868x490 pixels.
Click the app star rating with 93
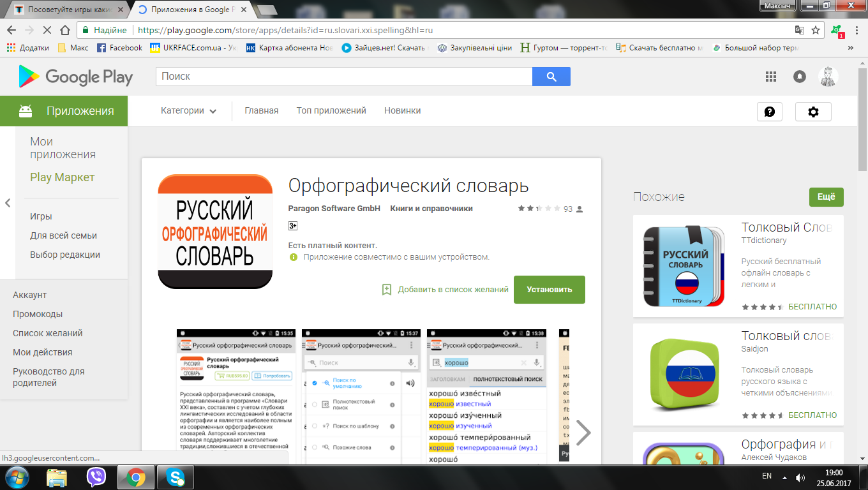tap(551, 209)
